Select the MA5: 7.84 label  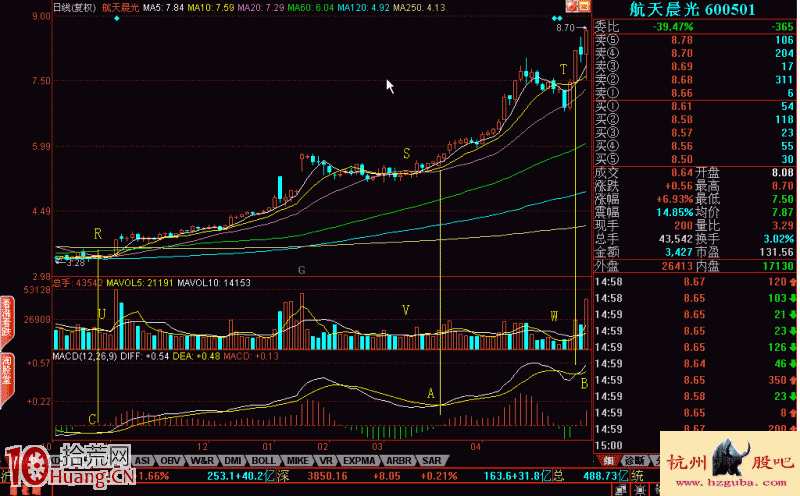pyautogui.click(x=163, y=8)
